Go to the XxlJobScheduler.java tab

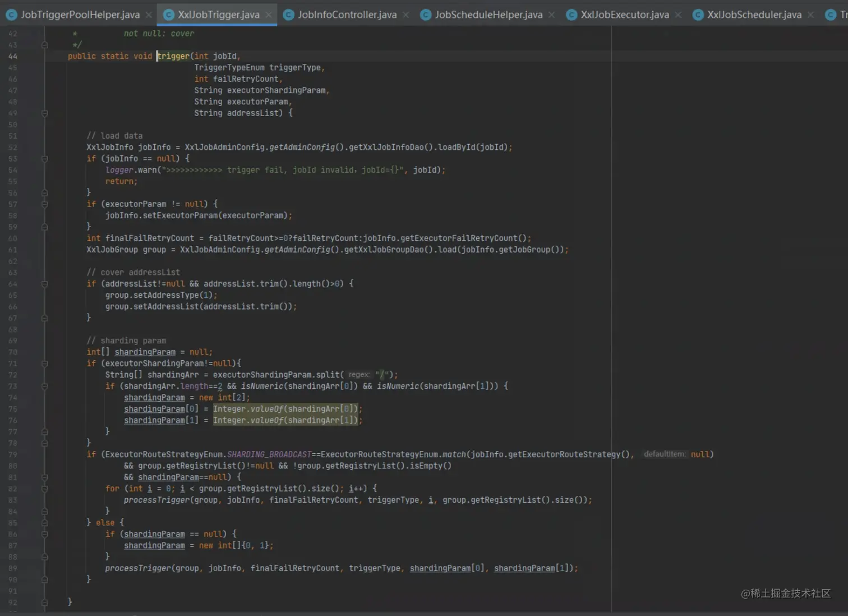click(x=754, y=15)
